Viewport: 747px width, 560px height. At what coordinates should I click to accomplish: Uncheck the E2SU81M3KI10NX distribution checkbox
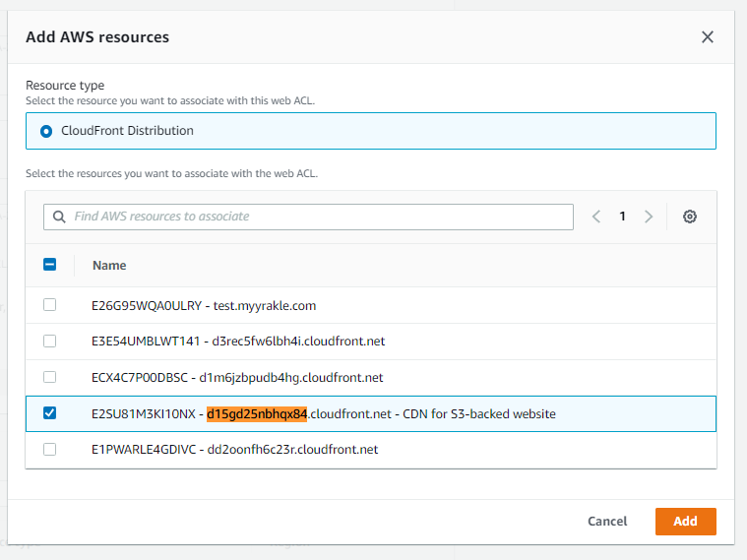point(50,413)
